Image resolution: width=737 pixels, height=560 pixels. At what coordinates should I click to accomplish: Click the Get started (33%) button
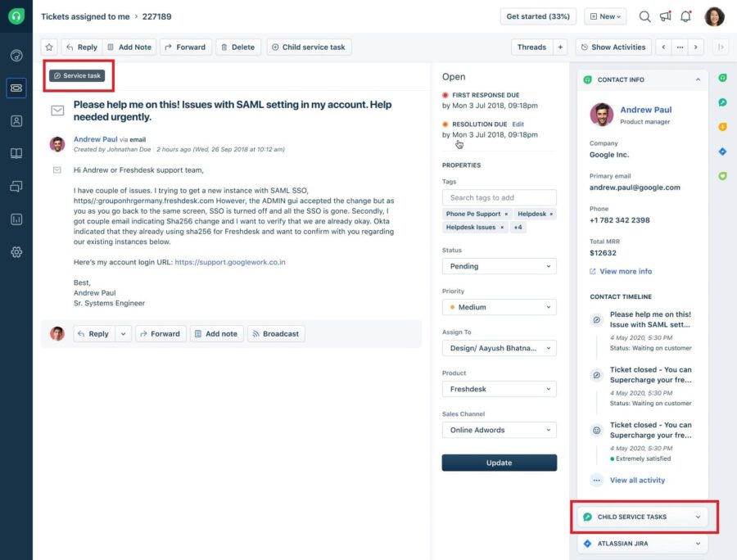click(538, 16)
